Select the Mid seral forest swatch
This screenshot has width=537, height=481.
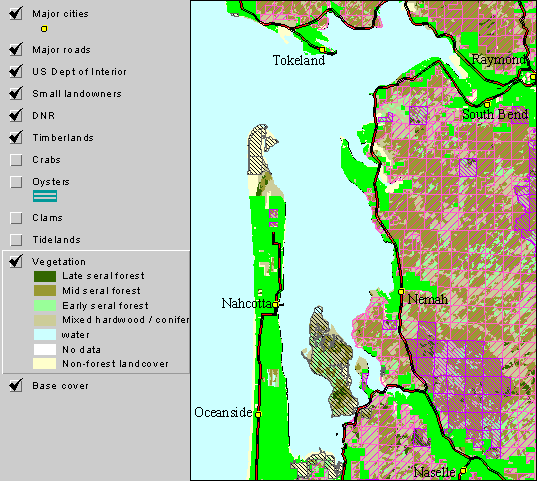click(45, 291)
